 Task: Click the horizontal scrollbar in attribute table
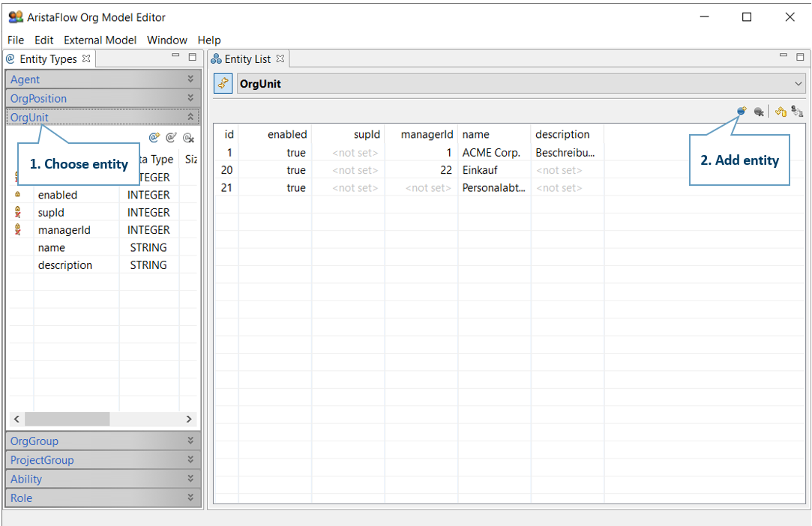[67, 419]
